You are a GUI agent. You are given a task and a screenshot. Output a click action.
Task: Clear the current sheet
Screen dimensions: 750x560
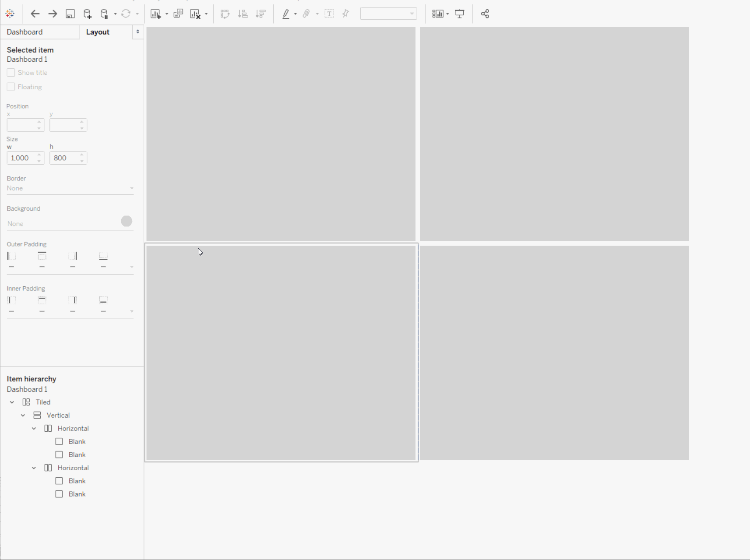(x=196, y=14)
